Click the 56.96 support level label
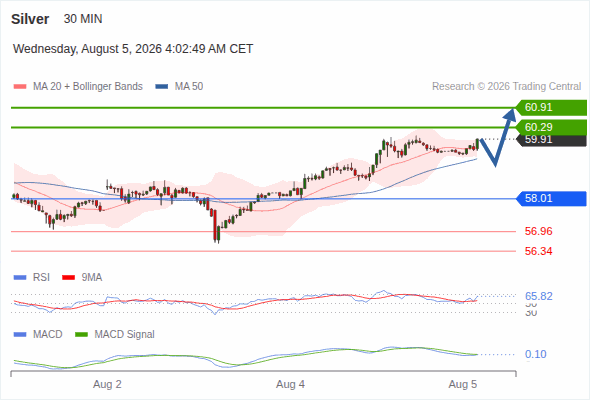590x400 pixels. [x=538, y=231]
